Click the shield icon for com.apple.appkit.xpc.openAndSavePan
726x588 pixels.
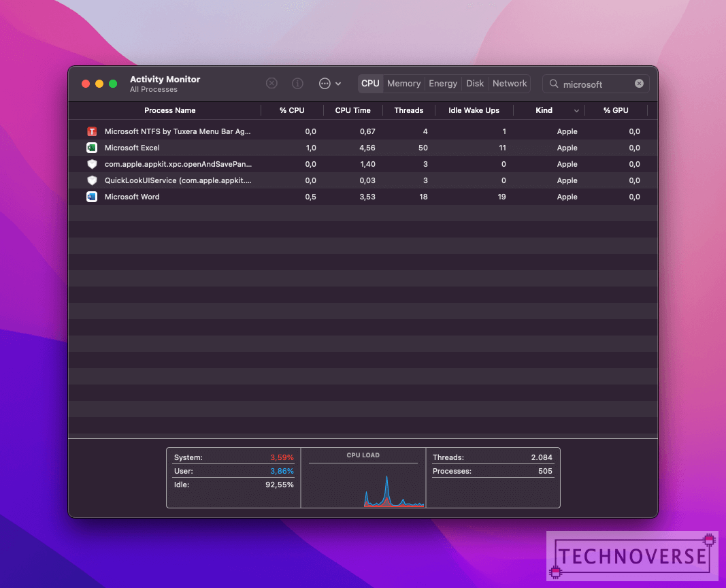(92, 164)
